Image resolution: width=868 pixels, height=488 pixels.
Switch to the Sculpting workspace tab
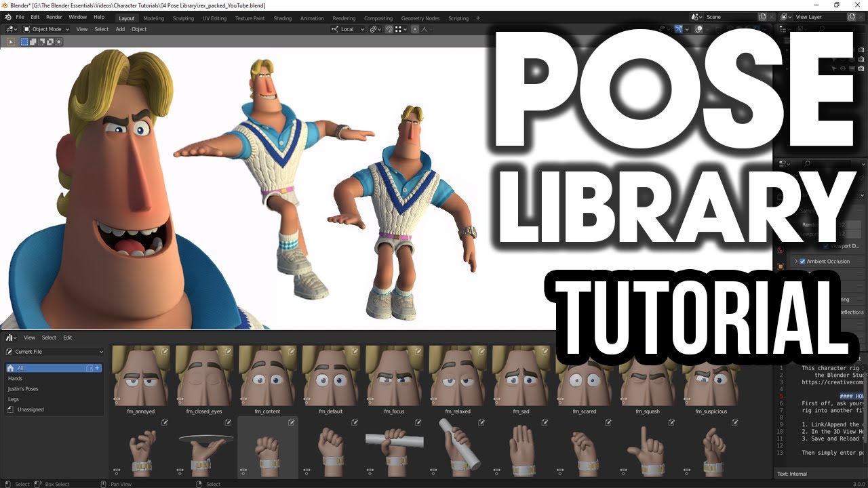(183, 18)
